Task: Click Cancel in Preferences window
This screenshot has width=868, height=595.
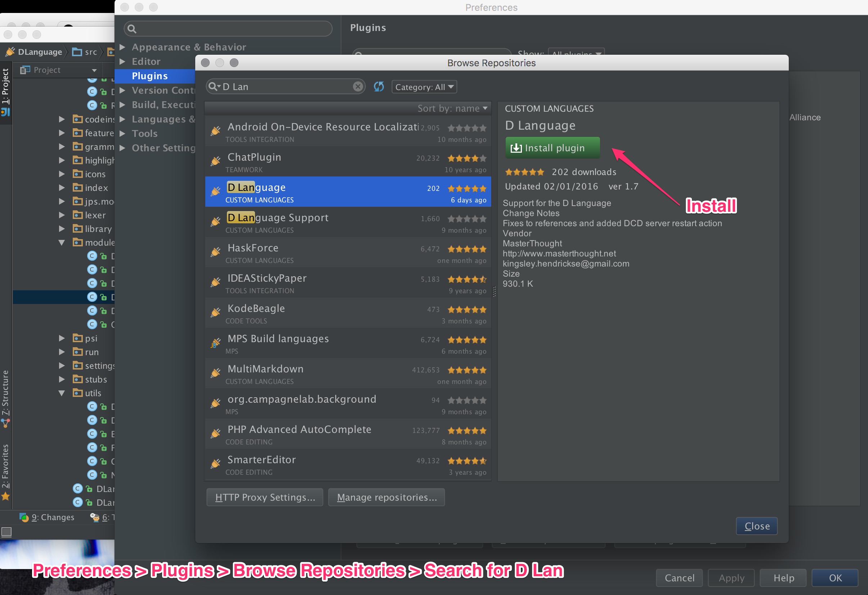Action: point(679,578)
